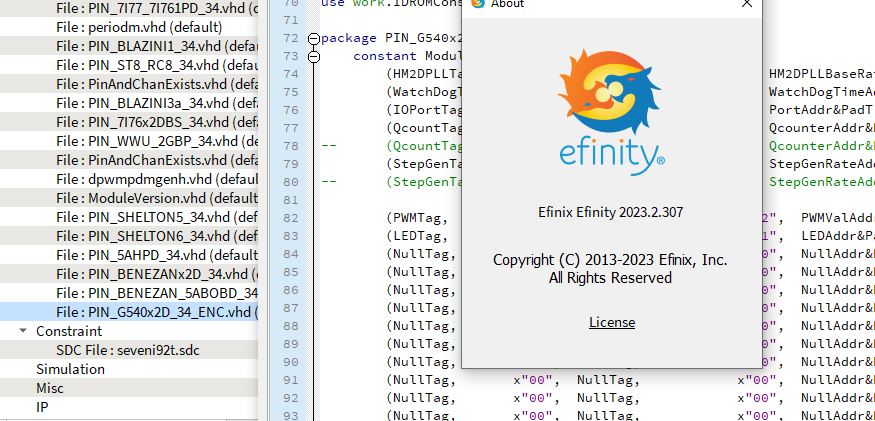Viewport: 875px width, 421px height.
Task: Select file PIN_WWU_2GBP_34.vhd
Action: (157, 141)
